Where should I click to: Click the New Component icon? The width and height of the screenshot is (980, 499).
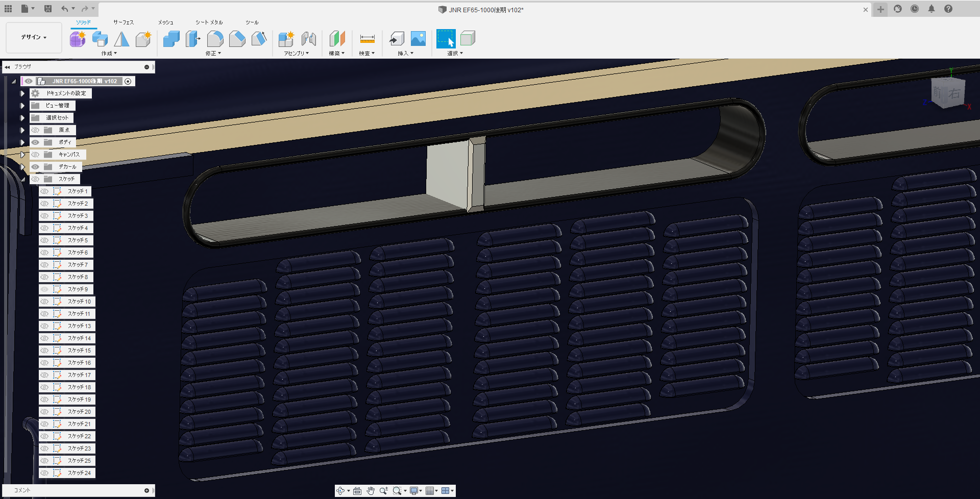[286, 39]
